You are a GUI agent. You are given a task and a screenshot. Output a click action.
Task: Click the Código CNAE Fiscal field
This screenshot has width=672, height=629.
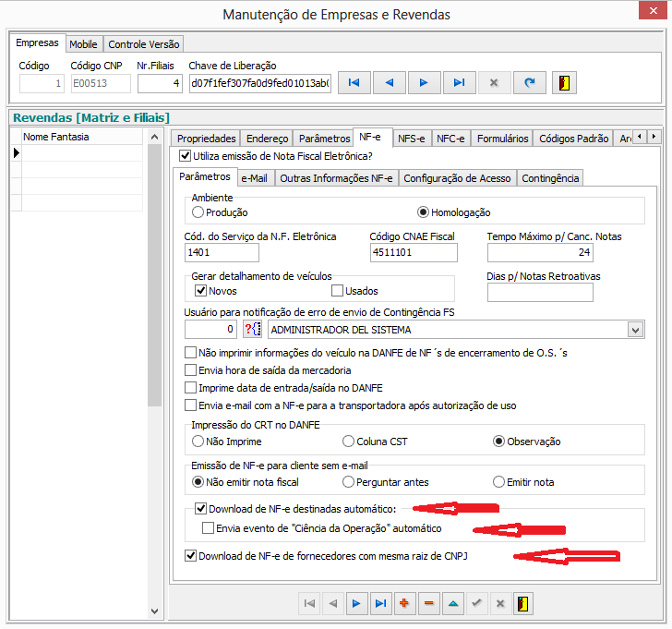click(414, 252)
